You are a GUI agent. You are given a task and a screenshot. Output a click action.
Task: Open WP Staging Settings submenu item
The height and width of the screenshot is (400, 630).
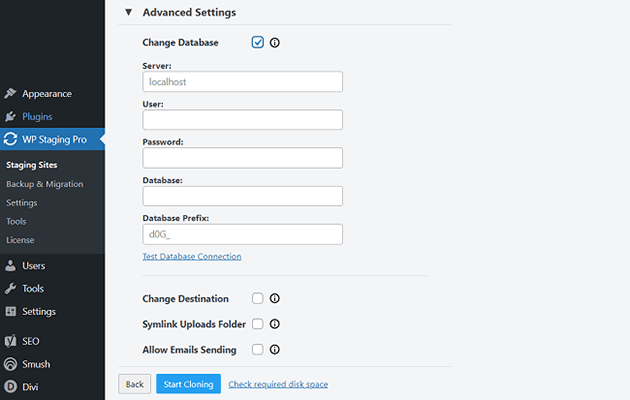22,203
